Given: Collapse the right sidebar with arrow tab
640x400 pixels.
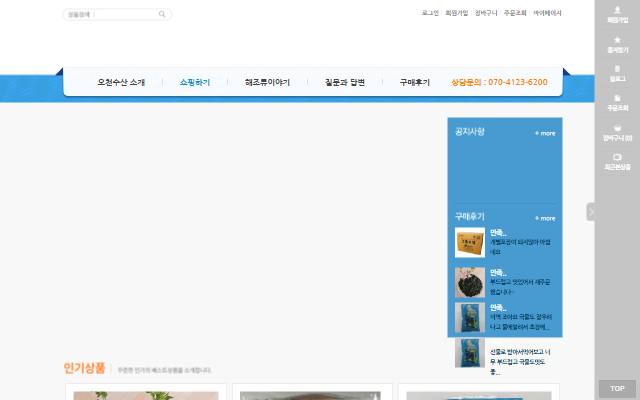Looking at the screenshot, I should (x=591, y=211).
